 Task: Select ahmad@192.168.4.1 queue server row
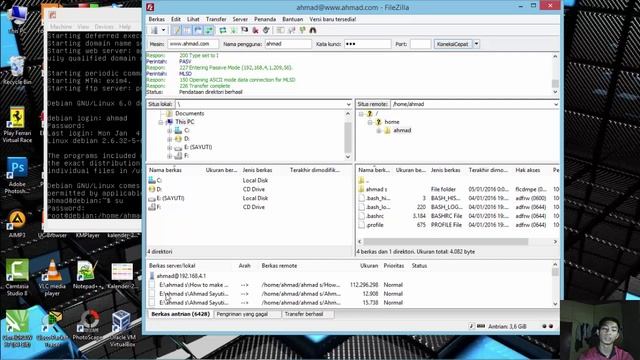[x=181, y=276]
